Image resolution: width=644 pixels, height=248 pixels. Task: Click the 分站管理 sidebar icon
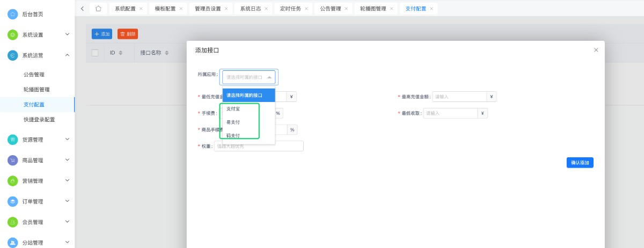tap(13, 242)
